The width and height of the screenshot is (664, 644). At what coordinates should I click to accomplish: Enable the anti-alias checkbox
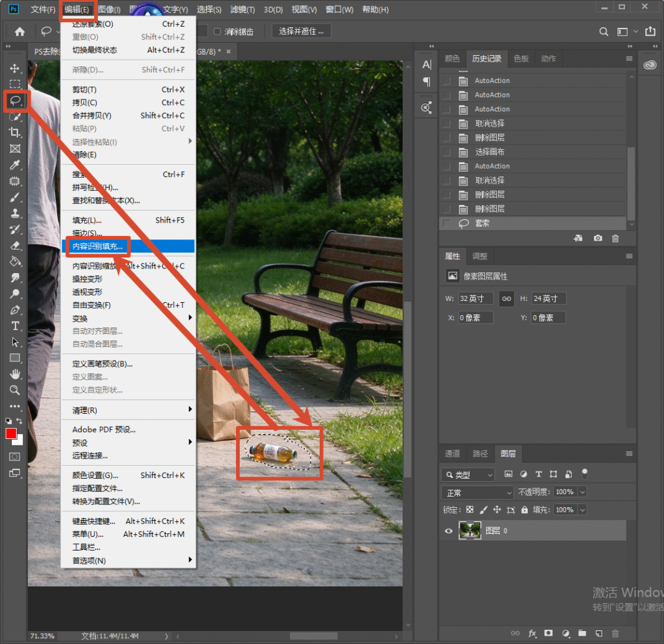(217, 31)
